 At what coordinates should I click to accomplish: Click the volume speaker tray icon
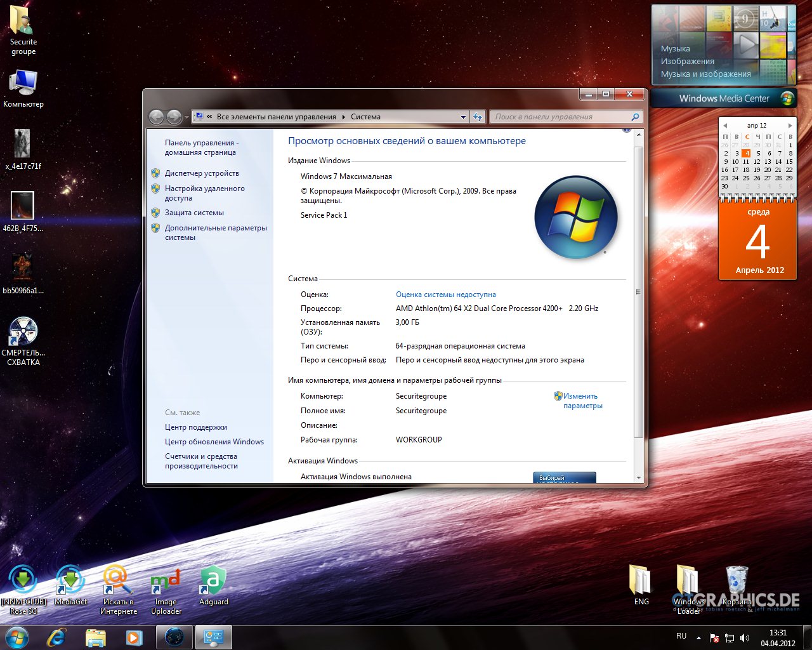[745, 638]
